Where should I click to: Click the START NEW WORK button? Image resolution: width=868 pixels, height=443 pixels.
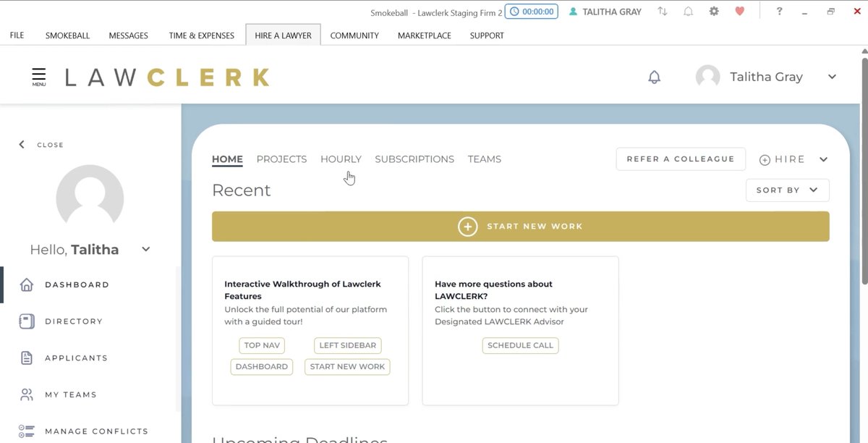coord(520,226)
